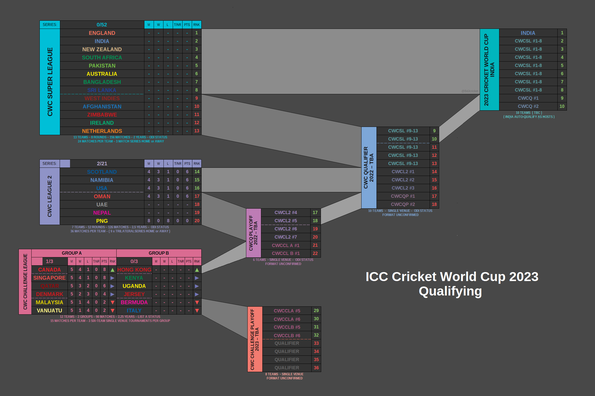Select the AUSTRALIA team name
This screenshot has width=595, height=396.
102,74
